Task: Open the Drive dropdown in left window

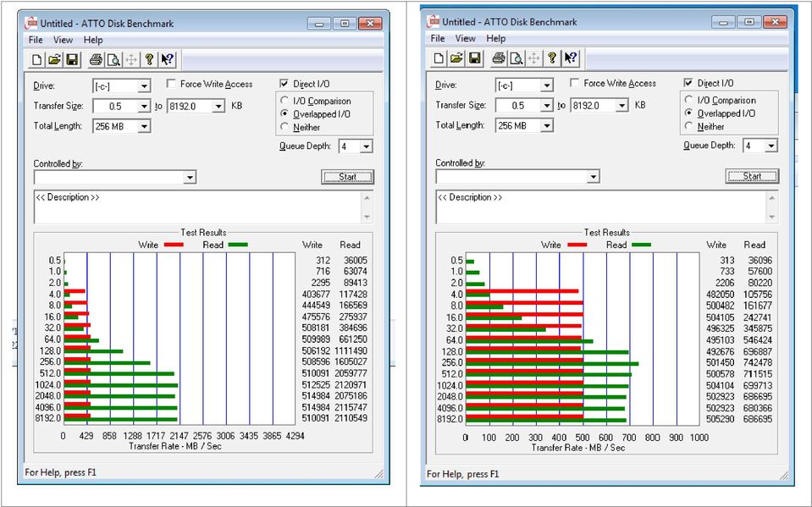Action: coord(144,86)
